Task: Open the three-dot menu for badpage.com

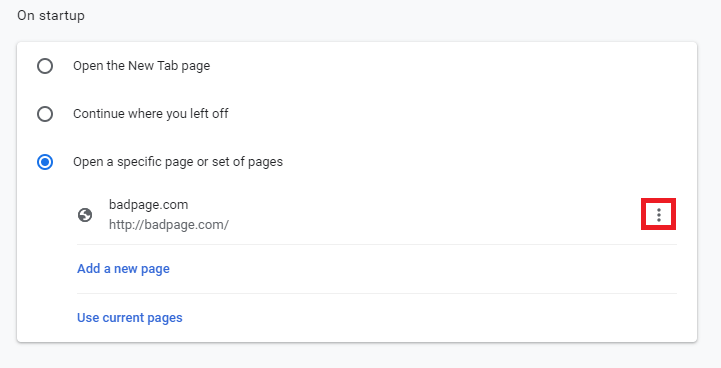Action: (658, 214)
